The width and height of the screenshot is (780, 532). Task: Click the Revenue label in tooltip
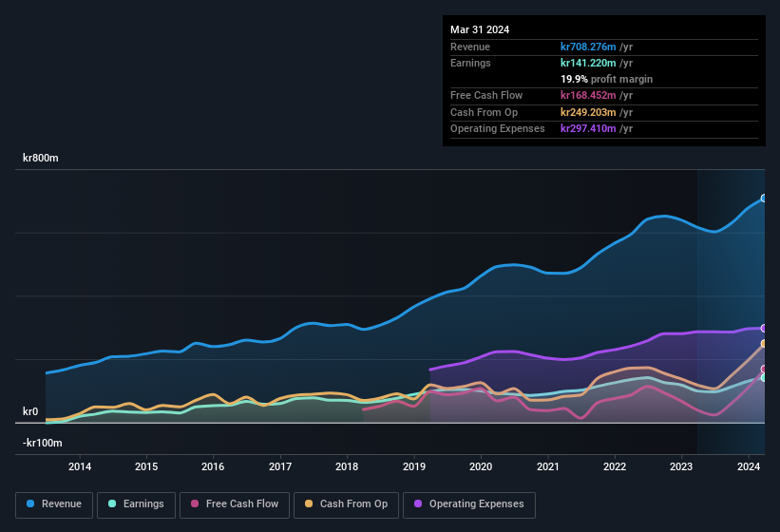click(470, 47)
